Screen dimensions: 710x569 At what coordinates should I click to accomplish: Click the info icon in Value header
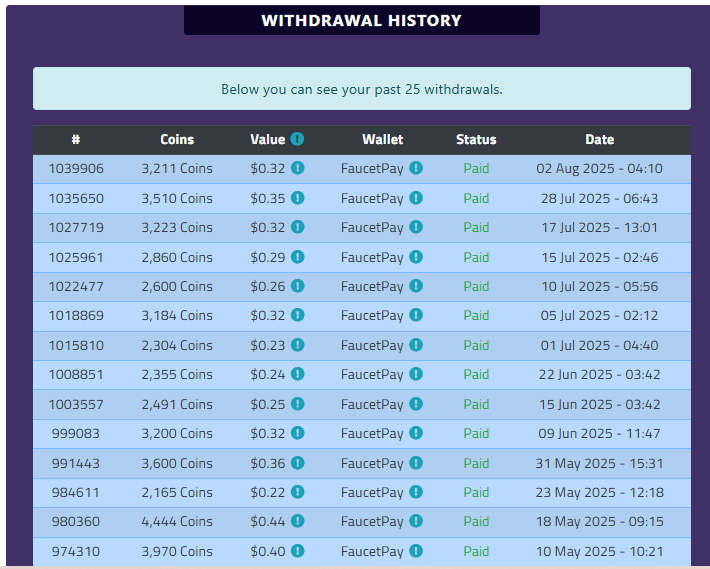pos(297,139)
